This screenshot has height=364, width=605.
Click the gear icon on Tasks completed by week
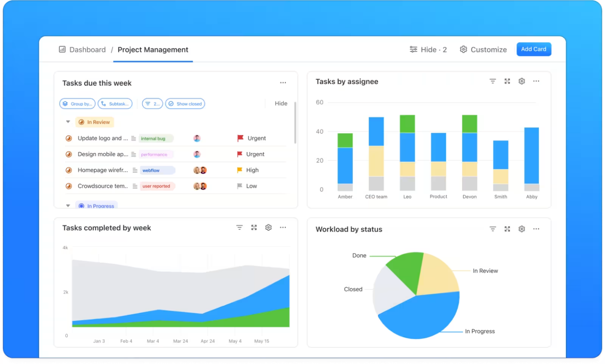click(268, 228)
